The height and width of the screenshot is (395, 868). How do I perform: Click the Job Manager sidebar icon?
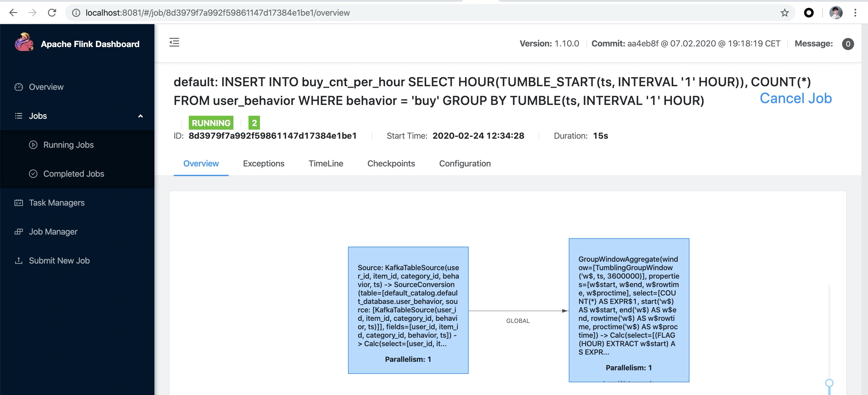[19, 231]
